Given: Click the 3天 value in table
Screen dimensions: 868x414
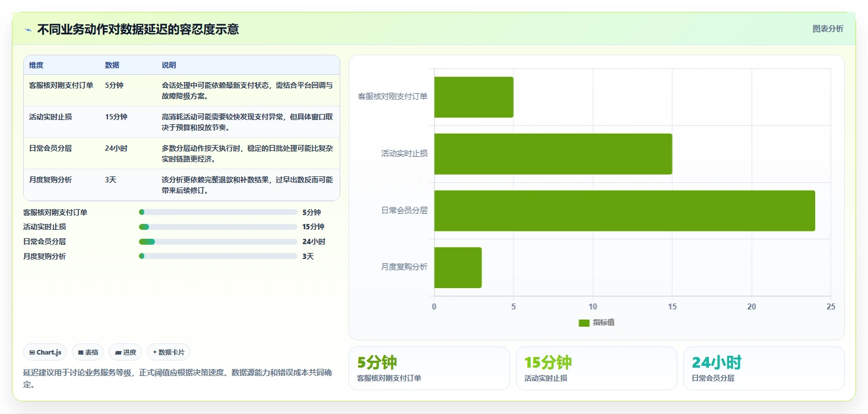Looking at the screenshot, I should tap(110, 180).
